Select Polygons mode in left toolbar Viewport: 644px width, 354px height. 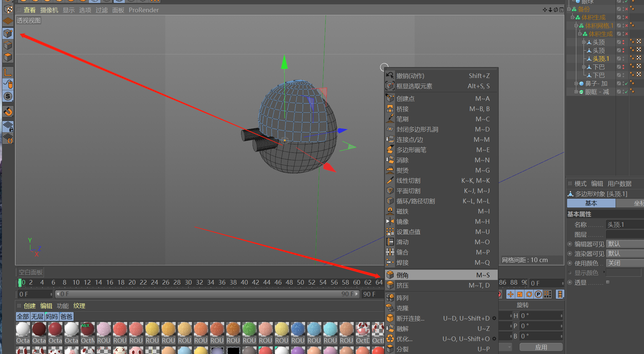click(x=8, y=58)
